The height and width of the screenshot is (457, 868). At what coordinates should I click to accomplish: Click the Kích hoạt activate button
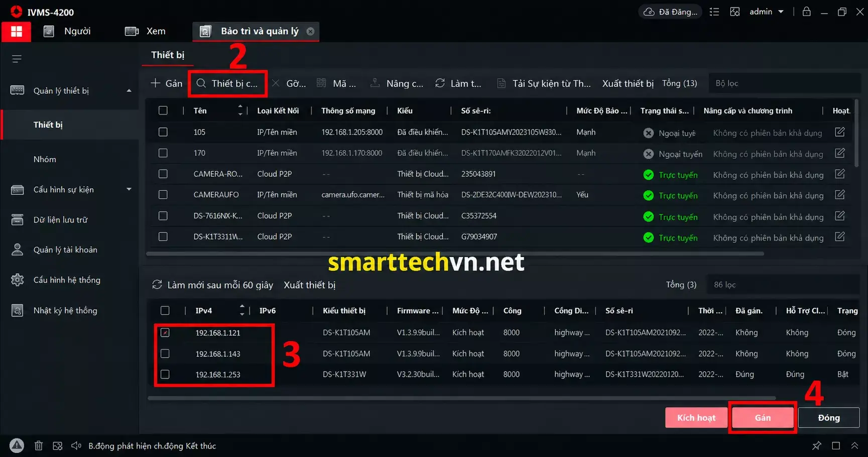(x=696, y=418)
